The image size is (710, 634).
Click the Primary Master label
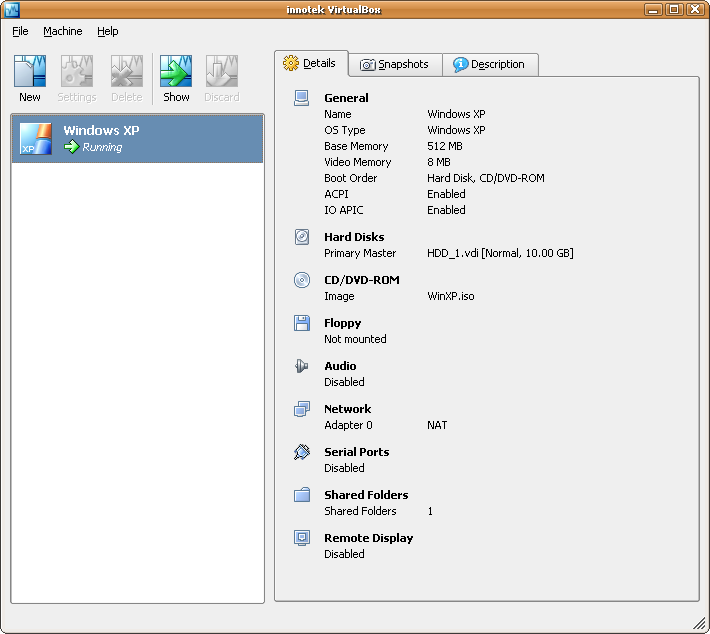(360, 253)
